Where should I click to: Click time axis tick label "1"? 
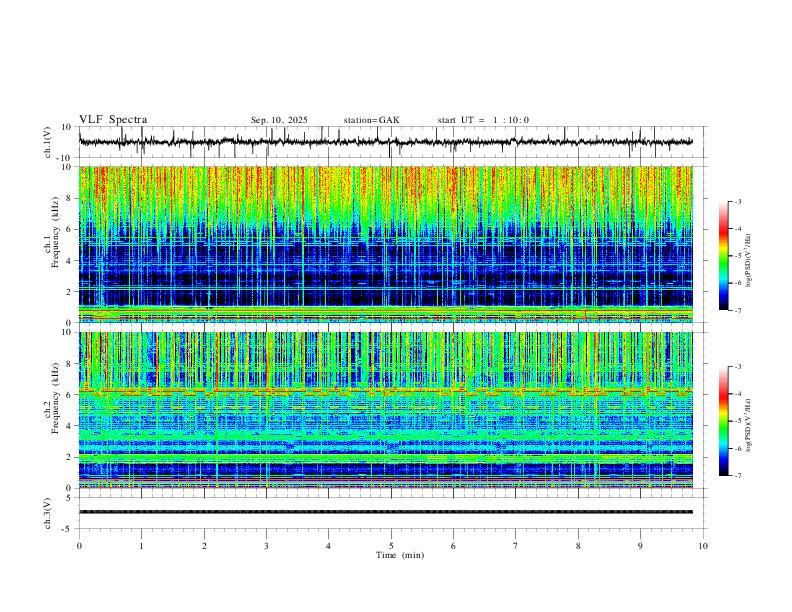141,546
